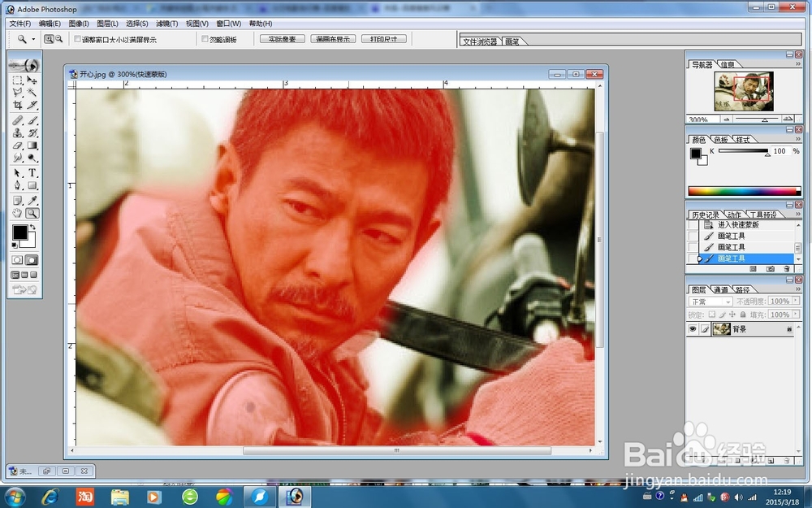Switch to Quick Mask mode button

point(32,260)
